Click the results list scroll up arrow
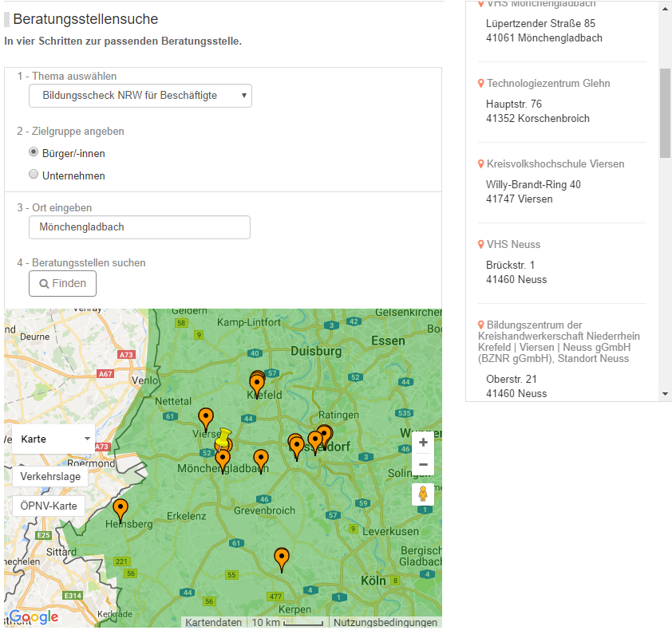This screenshot has height=634, width=672. [x=665, y=8]
